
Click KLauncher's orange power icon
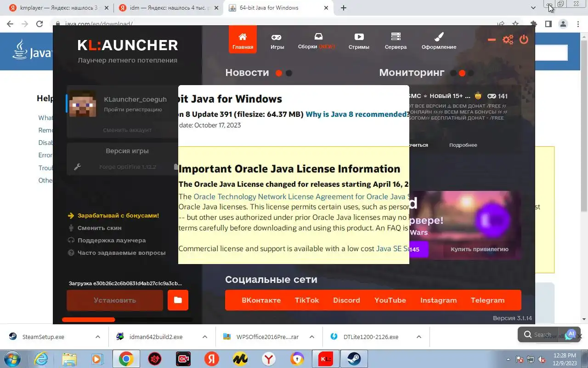[524, 40]
